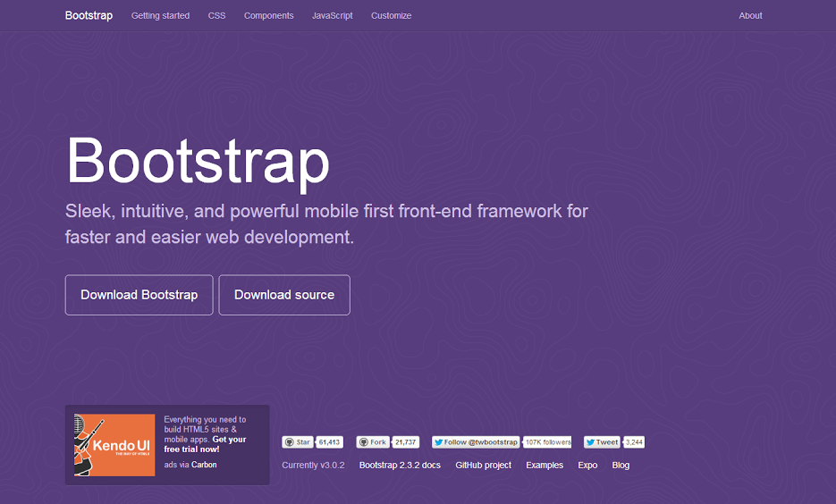View the 107K followers count
This screenshot has width=836, height=504.
(x=547, y=442)
